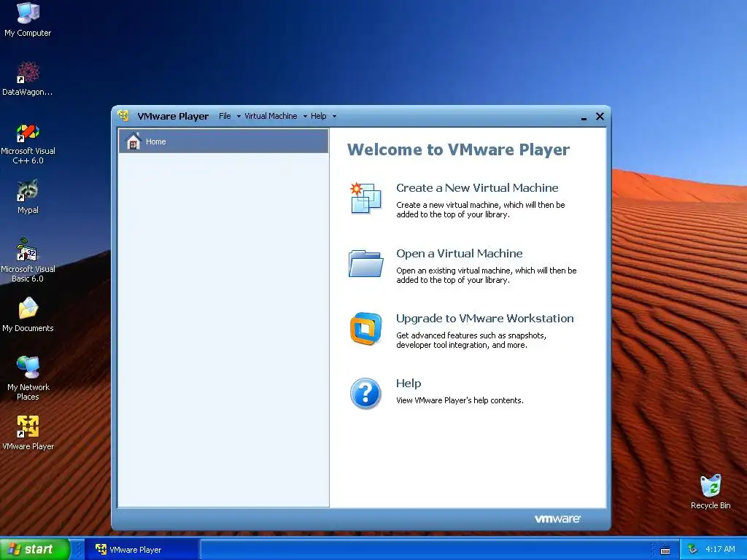Click the dropdown arrow next to Virtual Machine

305,116
